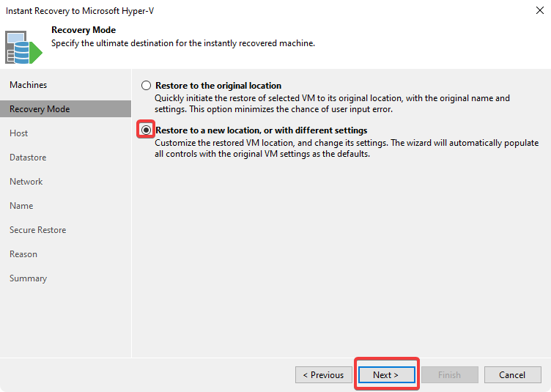Click the 'Customize the restored VM location' description

click(x=347, y=148)
